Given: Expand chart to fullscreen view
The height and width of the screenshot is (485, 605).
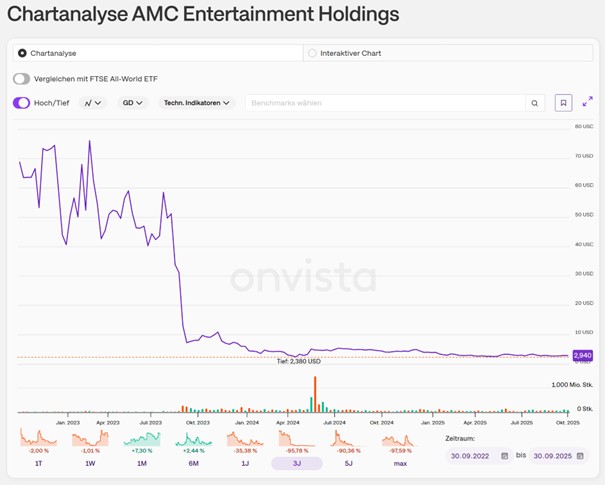Looking at the screenshot, I should tap(588, 102).
